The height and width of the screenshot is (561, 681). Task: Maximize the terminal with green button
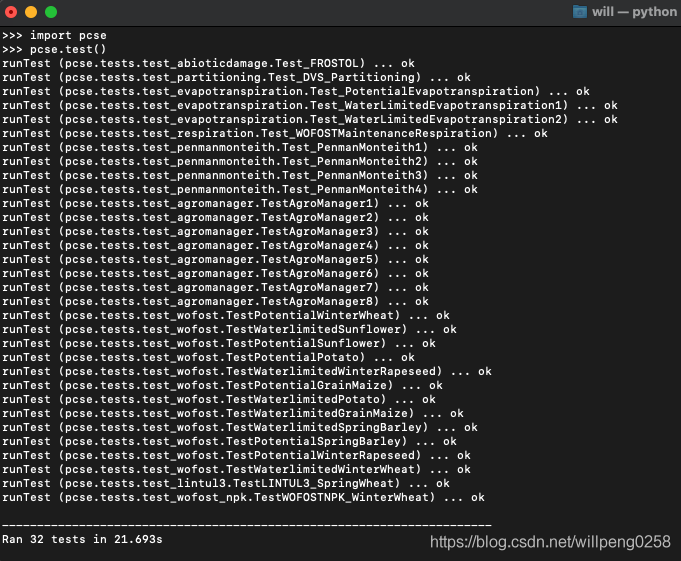pos(51,12)
